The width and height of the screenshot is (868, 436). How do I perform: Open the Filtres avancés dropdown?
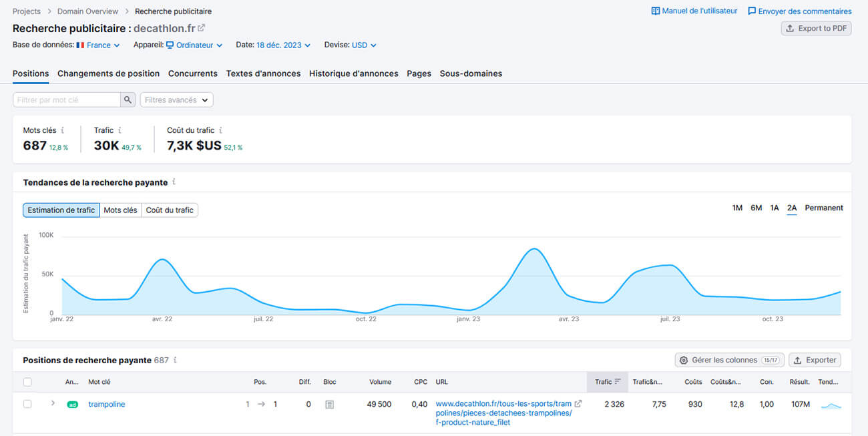click(x=176, y=99)
